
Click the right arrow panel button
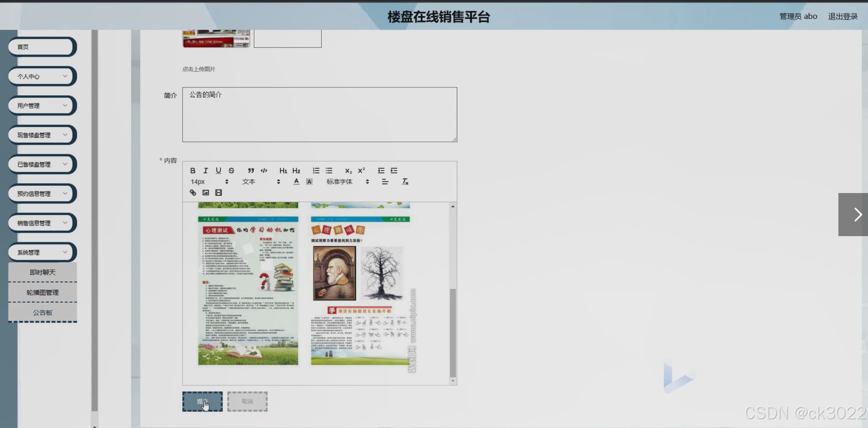[853, 215]
